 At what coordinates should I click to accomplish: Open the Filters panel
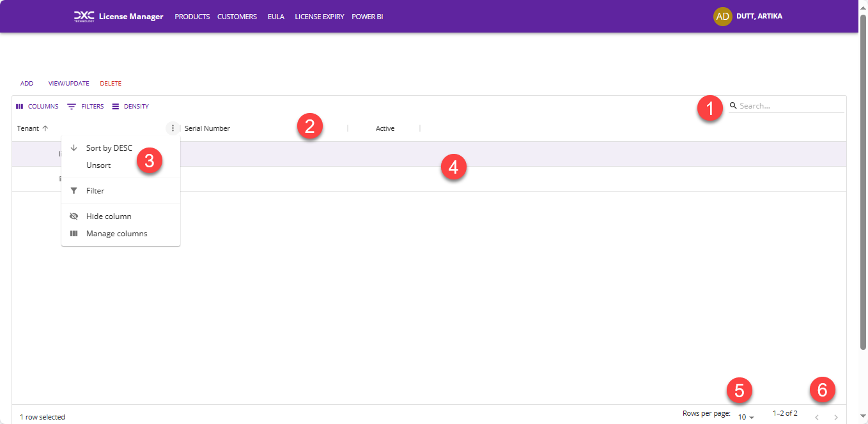point(86,107)
